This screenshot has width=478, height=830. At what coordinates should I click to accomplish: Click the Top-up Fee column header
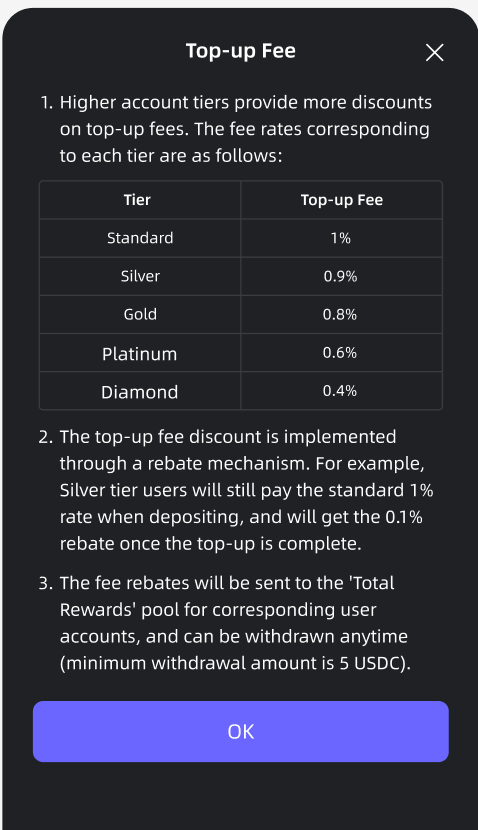pyautogui.click(x=342, y=200)
